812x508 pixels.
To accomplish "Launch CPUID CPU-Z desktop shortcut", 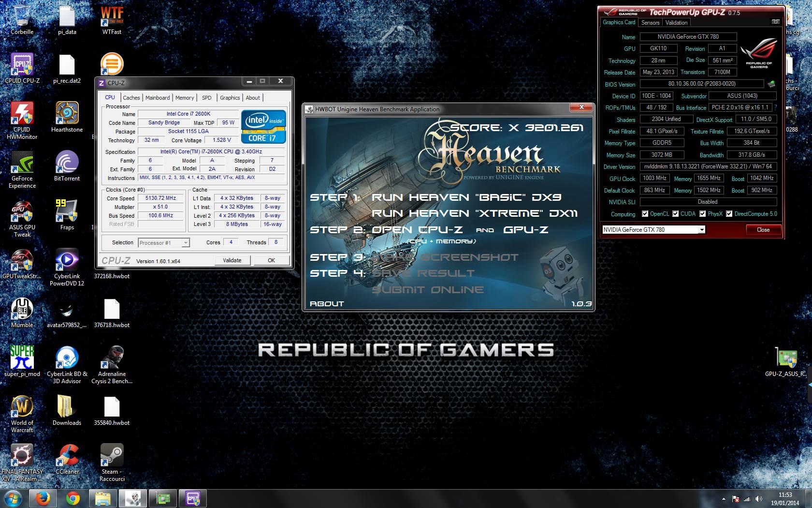I will [x=22, y=68].
